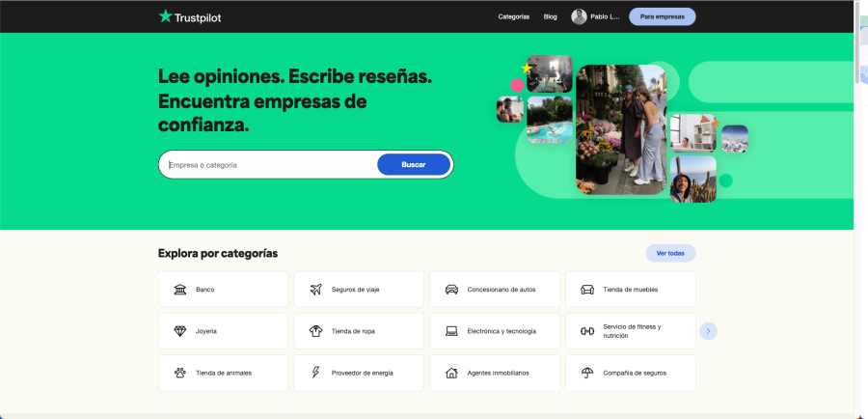The width and height of the screenshot is (868, 419).
Task: Open Categorías in the top navigation
Action: pos(513,16)
